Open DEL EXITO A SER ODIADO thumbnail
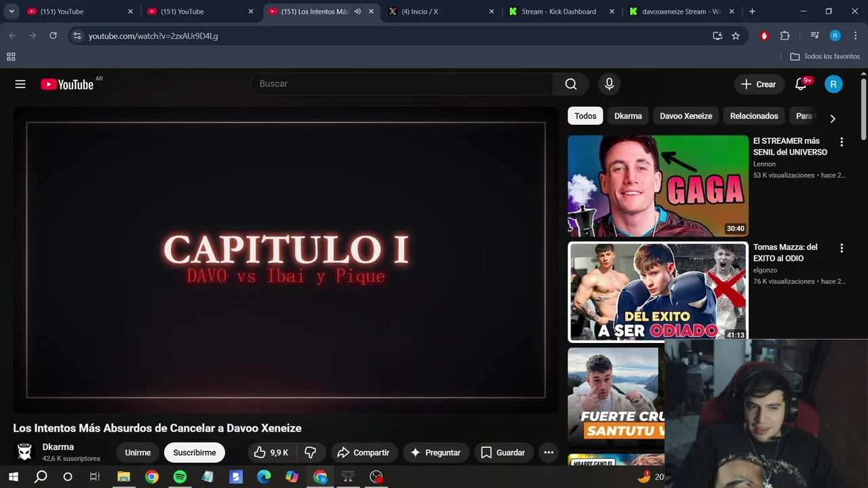The image size is (868, 488). [x=658, y=291]
